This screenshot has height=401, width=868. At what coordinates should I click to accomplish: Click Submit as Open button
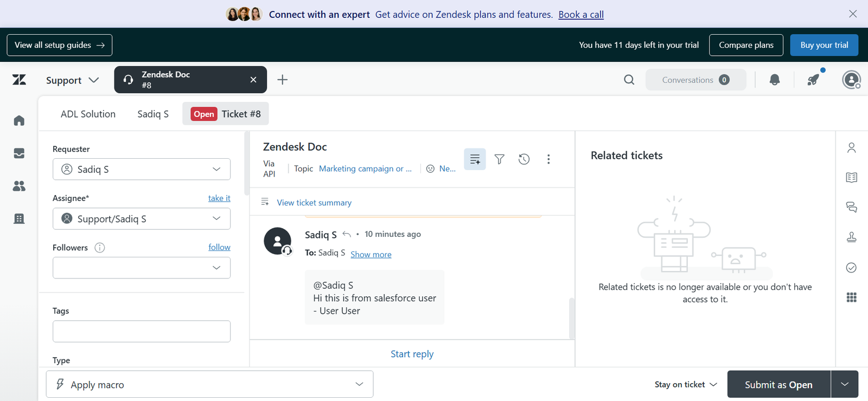click(778, 384)
